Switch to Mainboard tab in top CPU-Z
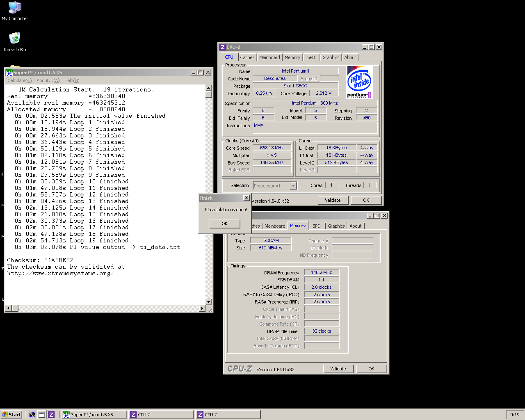 (269, 57)
